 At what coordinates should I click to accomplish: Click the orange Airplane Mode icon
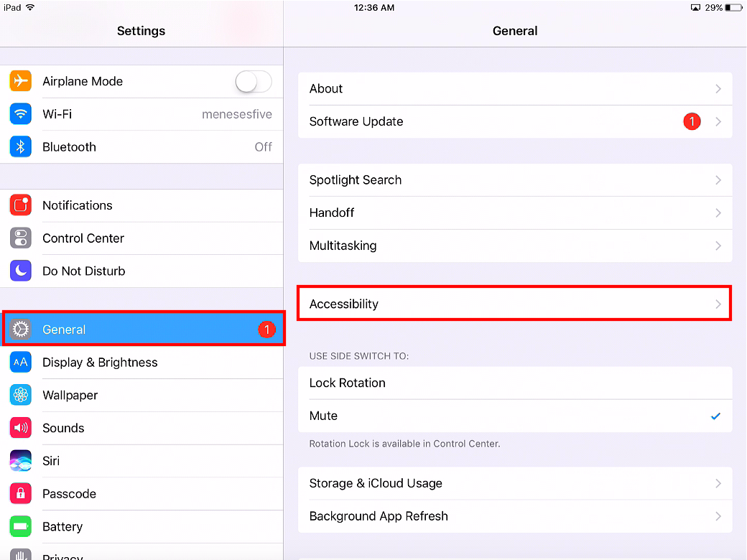(20, 81)
